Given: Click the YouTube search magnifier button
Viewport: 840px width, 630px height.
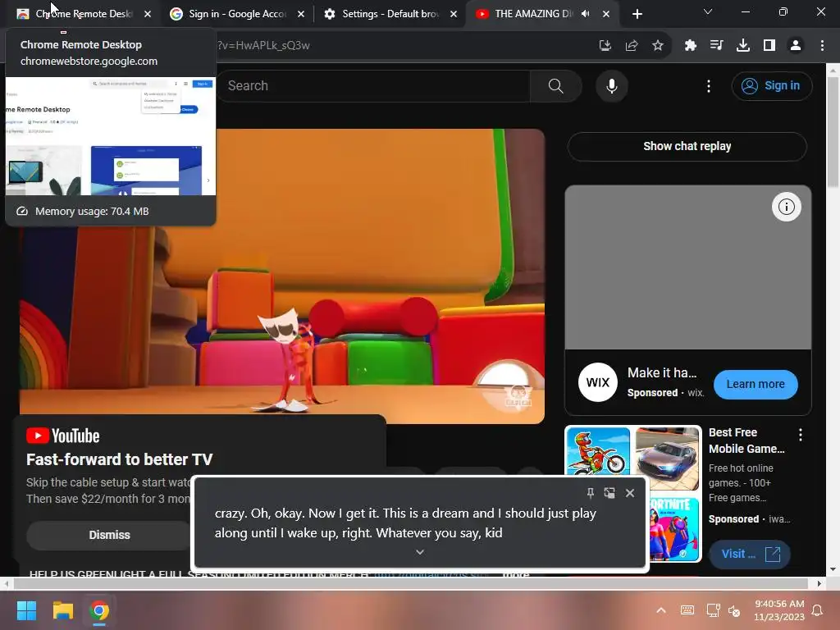Looking at the screenshot, I should pos(555,85).
